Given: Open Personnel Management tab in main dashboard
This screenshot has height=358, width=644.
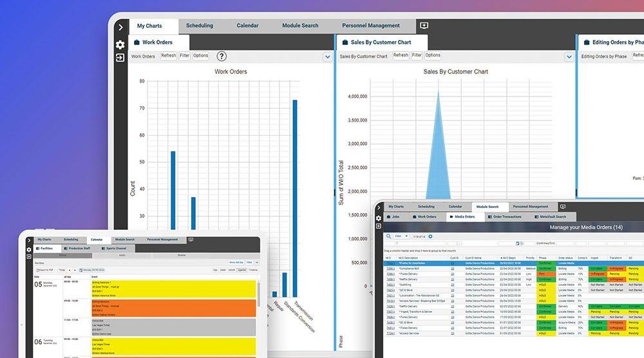Looking at the screenshot, I should (x=371, y=26).
